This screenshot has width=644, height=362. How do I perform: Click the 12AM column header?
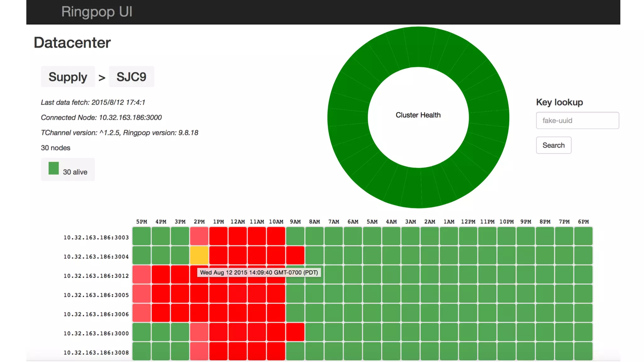click(237, 222)
